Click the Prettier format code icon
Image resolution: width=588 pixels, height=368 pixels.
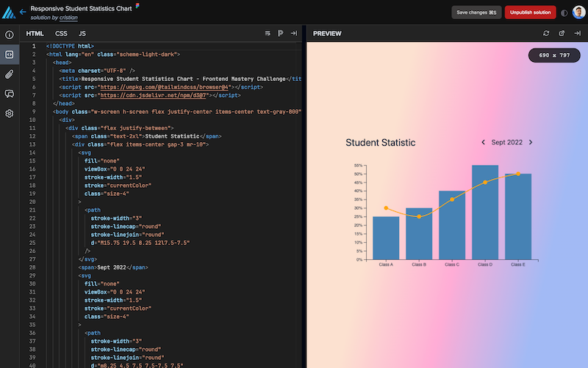[x=280, y=33]
